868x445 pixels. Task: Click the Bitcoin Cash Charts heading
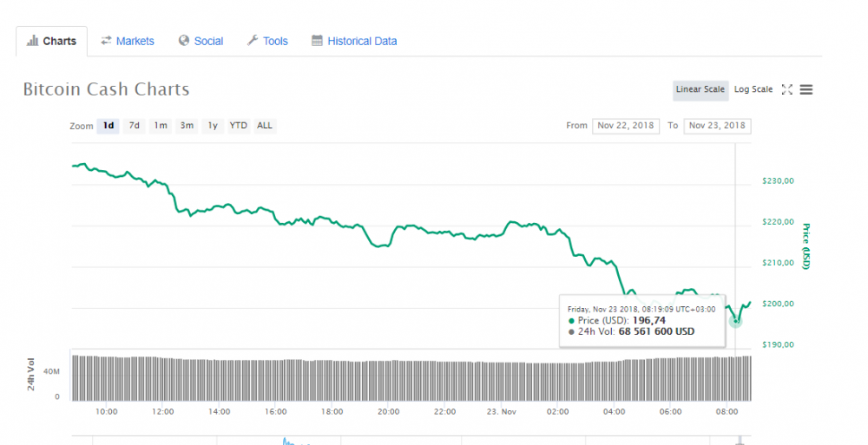106,89
